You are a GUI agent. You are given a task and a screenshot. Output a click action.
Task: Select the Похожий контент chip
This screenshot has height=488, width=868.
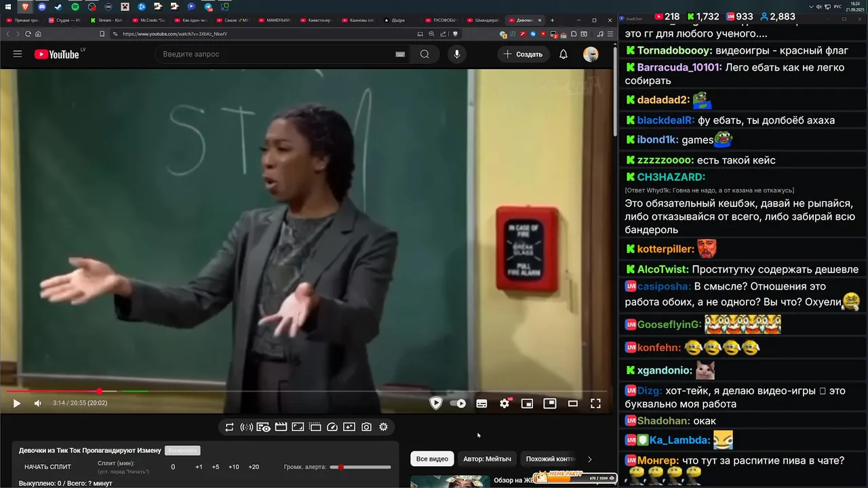(x=550, y=459)
